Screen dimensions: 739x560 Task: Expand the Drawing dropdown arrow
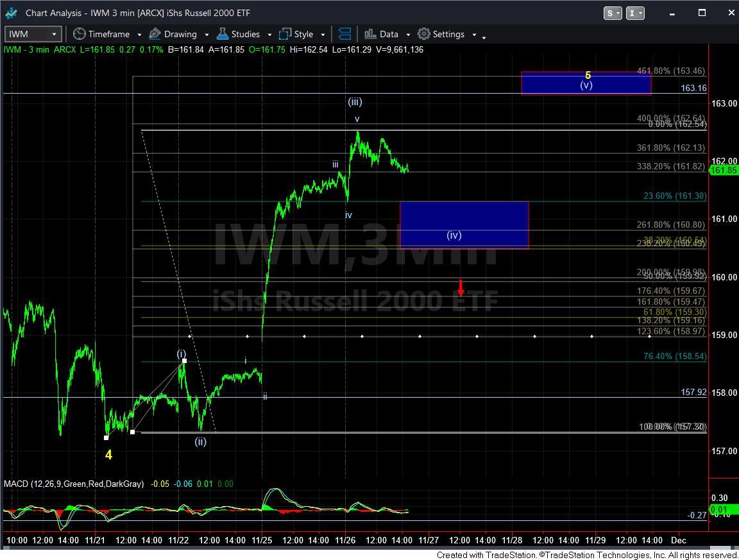click(207, 35)
